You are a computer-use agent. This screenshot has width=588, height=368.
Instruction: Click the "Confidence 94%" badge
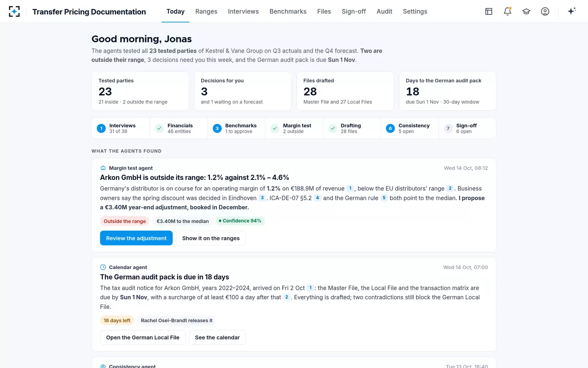pyautogui.click(x=240, y=221)
